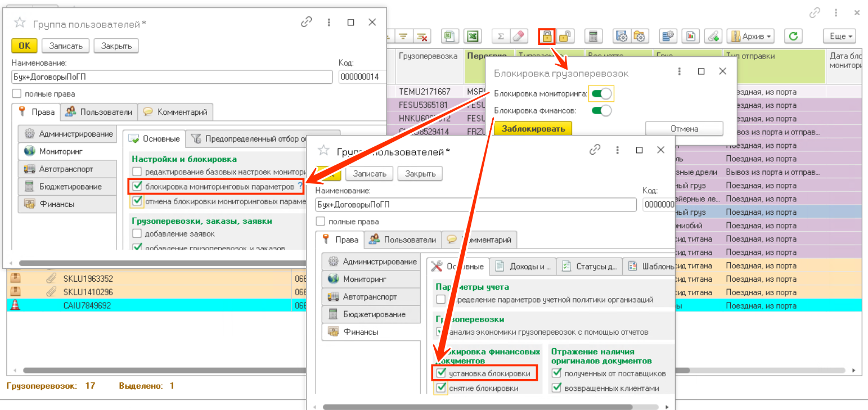Image resolution: width=868 pixels, height=410 pixels.
Task: Open three-dot menu in Блокировка грузоперевозок dialog
Action: pos(680,71)
